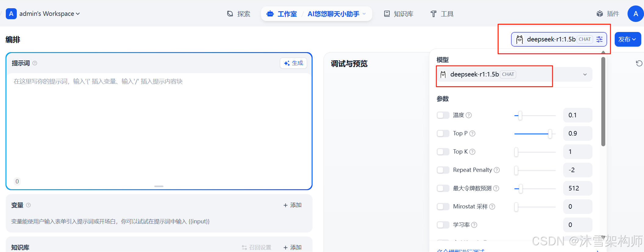Click the 学习率 value field
Image resolution: width=644 pixels, height=252 pixels.
click(x=578, y=225)
